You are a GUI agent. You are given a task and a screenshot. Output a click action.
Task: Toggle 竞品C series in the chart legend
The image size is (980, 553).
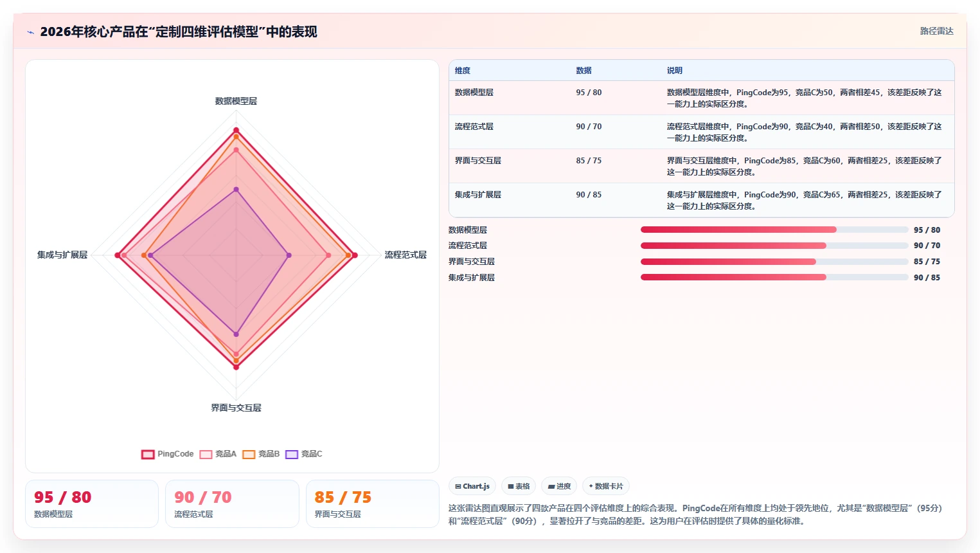305,454
